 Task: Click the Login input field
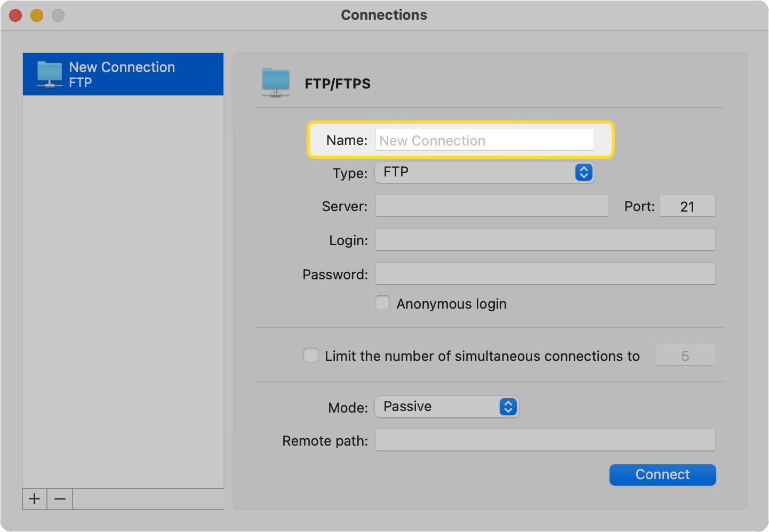point(545,239)
